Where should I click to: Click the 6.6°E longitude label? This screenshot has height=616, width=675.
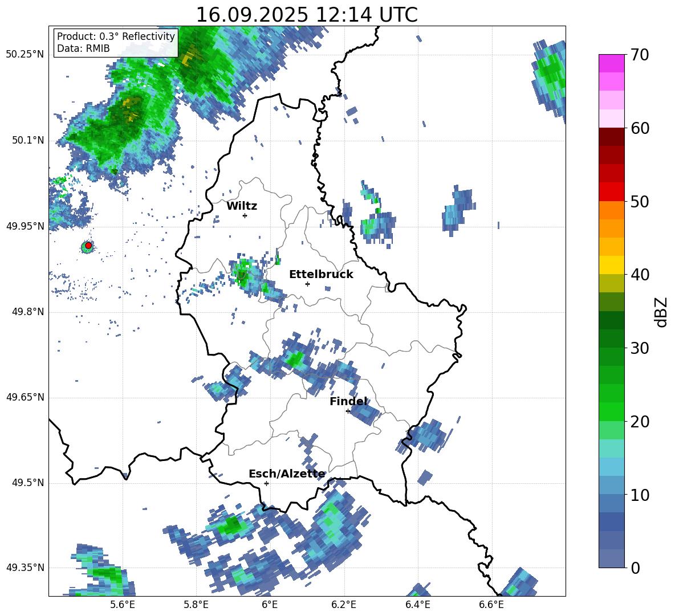[x=491, y=605]
